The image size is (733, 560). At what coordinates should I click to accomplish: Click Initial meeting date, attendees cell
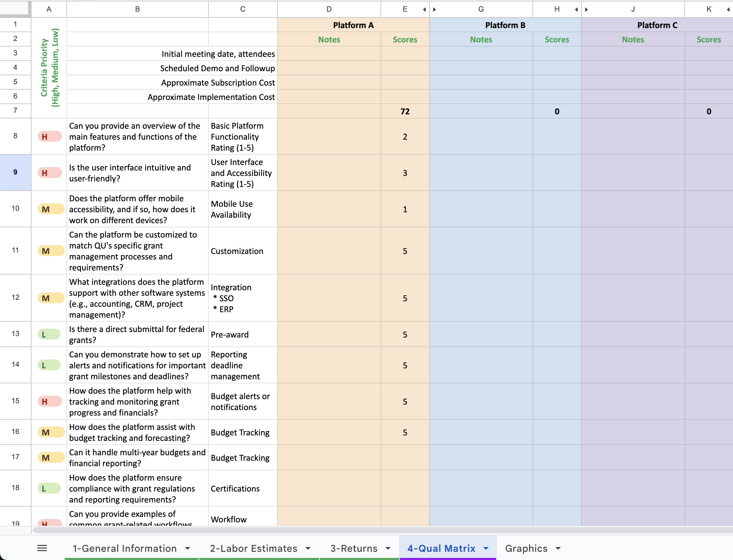(172, 54)
